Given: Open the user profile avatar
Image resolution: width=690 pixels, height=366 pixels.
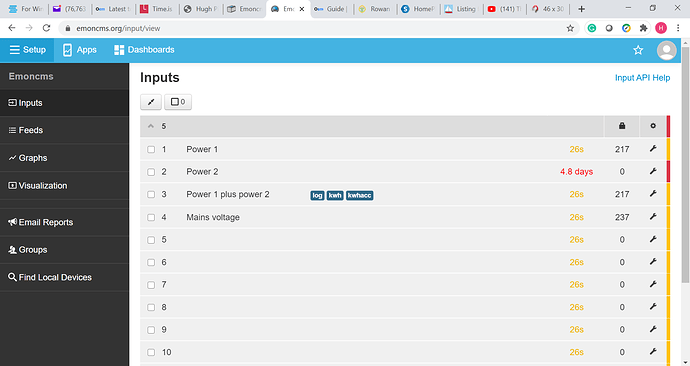Looking at the screenshot, I should (667, 50).
